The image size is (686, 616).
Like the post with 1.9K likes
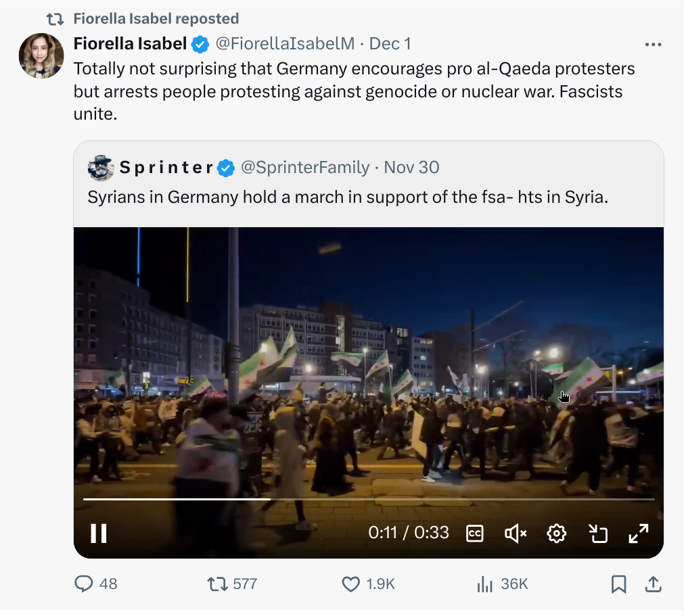[x=350, y=584]
